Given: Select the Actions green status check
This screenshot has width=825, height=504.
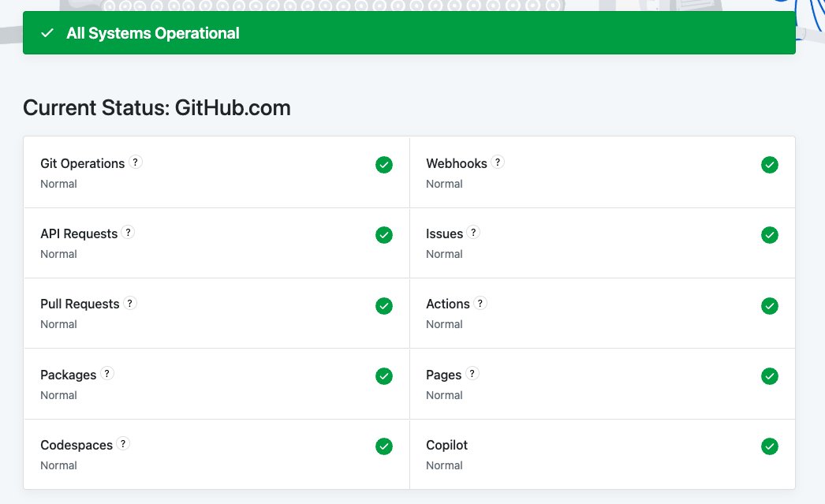Looking at the screenshot, I should pyautogui.click(x=770, y=306).
